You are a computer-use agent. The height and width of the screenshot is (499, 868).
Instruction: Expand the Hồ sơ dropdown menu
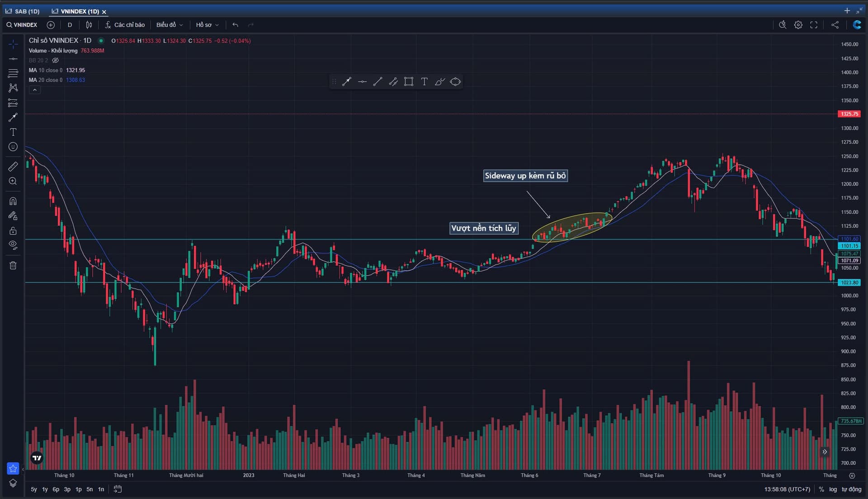207,25
